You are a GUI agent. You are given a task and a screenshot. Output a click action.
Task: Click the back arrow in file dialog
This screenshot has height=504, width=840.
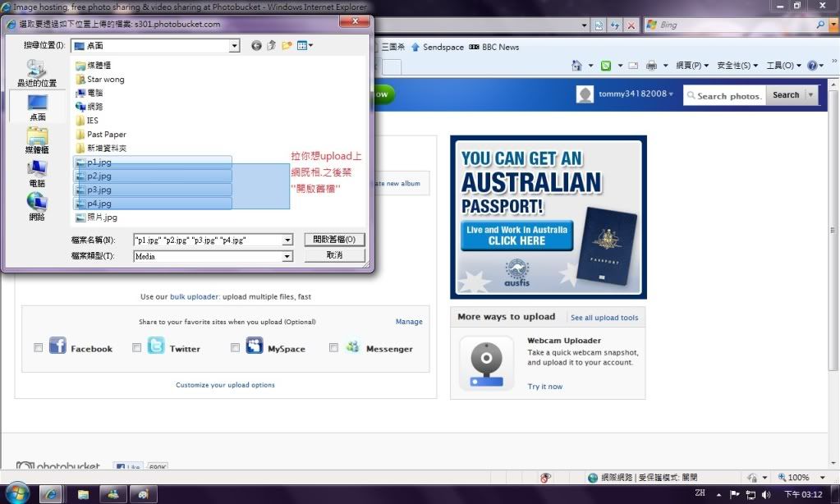(257, 46)
